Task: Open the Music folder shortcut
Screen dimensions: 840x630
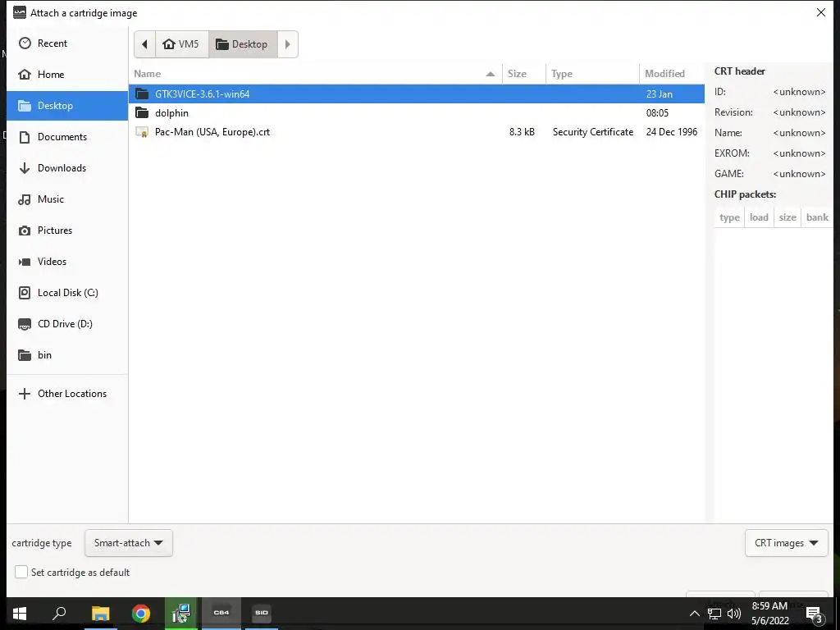Action: pos(67,199)
